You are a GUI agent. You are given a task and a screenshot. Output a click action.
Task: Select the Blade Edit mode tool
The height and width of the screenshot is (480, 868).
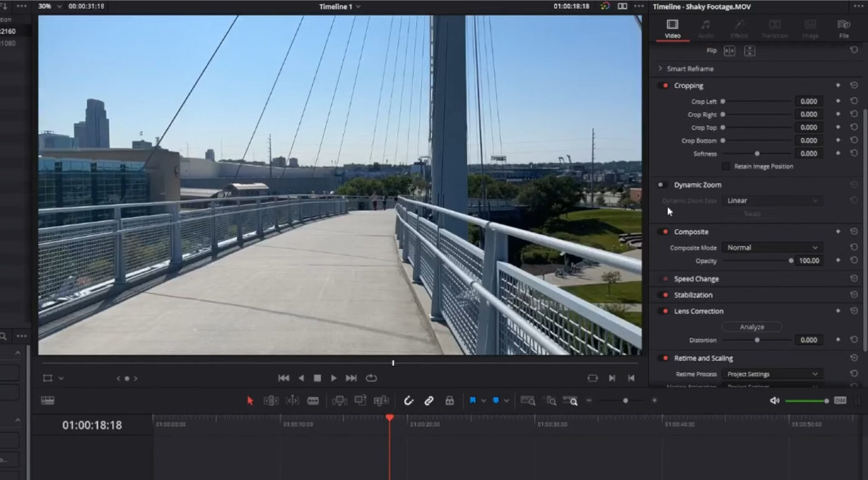click(x=314, y=400)
